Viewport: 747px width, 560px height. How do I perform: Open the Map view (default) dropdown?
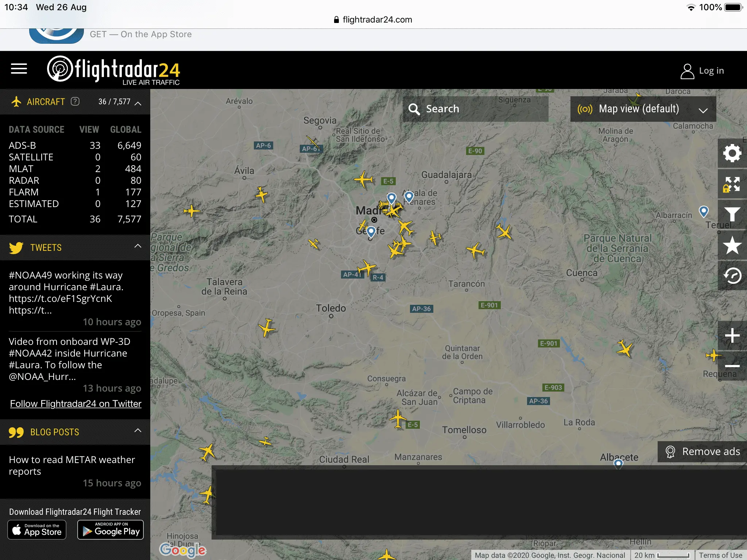click(x=643, y=109)
